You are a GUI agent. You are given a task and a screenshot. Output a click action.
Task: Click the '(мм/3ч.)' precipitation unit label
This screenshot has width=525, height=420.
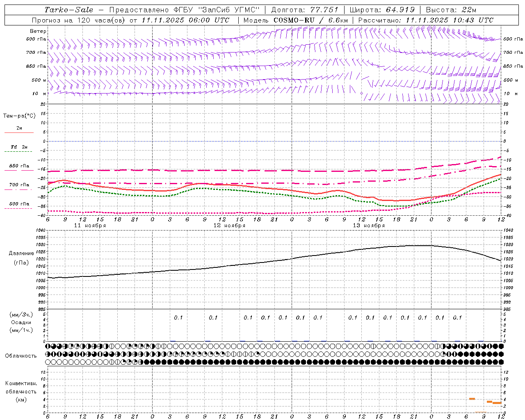point(21,315)
